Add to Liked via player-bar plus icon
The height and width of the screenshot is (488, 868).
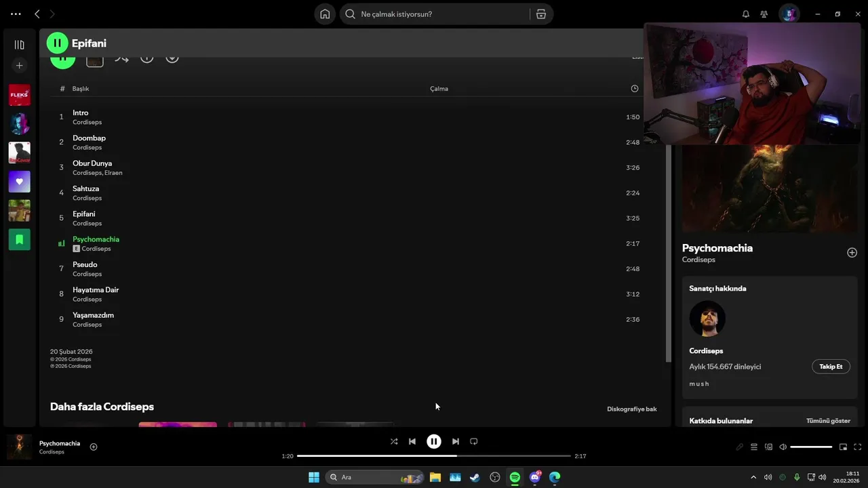click(x=94, y=447)
